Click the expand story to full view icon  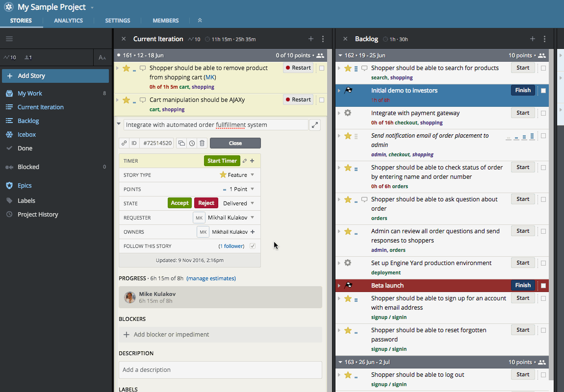click(x=315, y=125)
